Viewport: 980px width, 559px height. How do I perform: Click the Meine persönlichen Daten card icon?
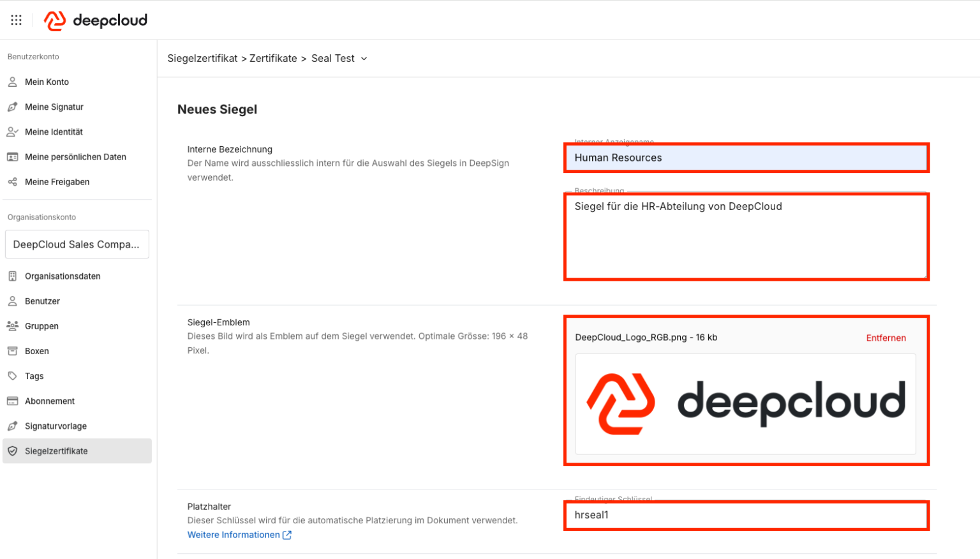point(12,156)
